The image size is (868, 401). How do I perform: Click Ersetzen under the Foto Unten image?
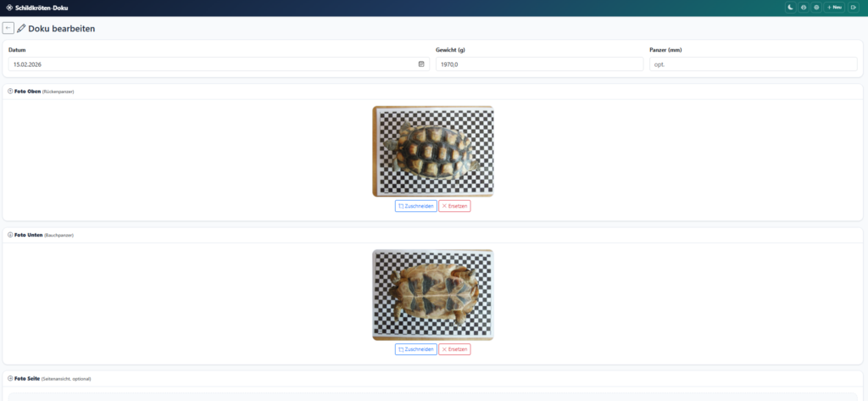[454, 349]
